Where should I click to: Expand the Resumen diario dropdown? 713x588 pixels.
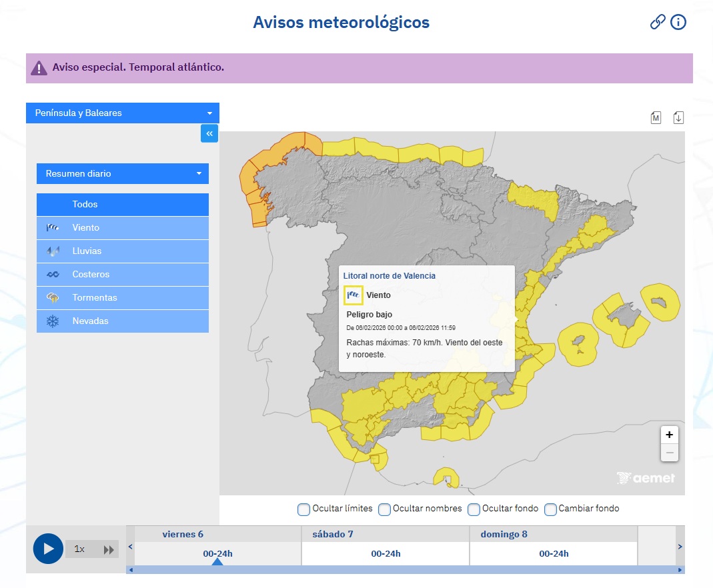[x=122, y=173]
